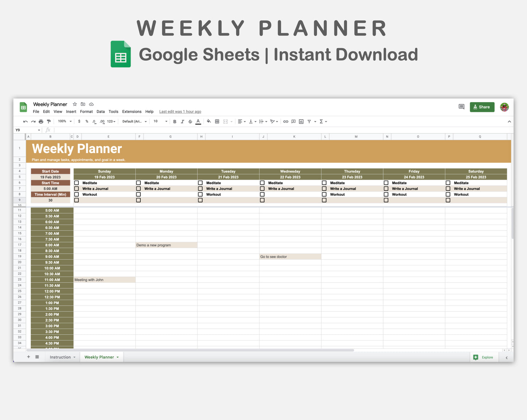
Task: Insert a chart from the toolbar
Action: click(x=301, y=121)
